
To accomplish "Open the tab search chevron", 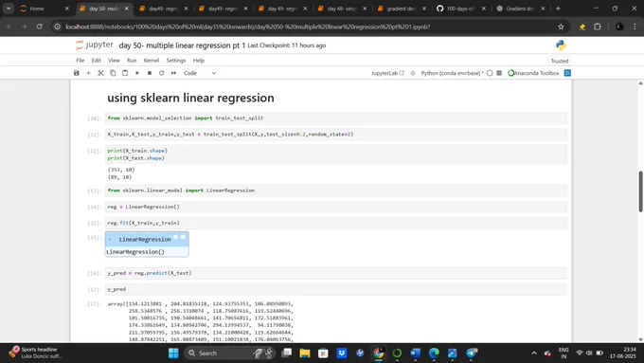I will coord(9,9).
